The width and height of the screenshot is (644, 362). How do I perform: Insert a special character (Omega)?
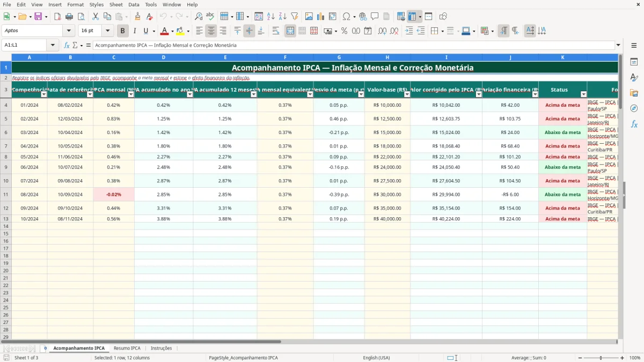point(346,17)
